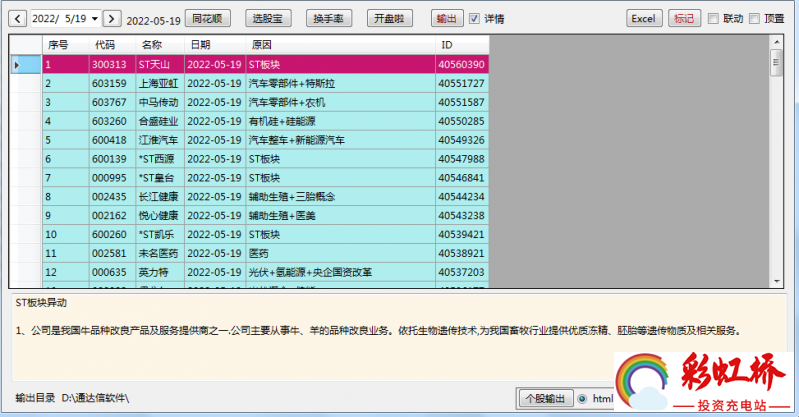
Task: Click the 选股宝 button
Action: pyautogui.click(x=268, y=18)
